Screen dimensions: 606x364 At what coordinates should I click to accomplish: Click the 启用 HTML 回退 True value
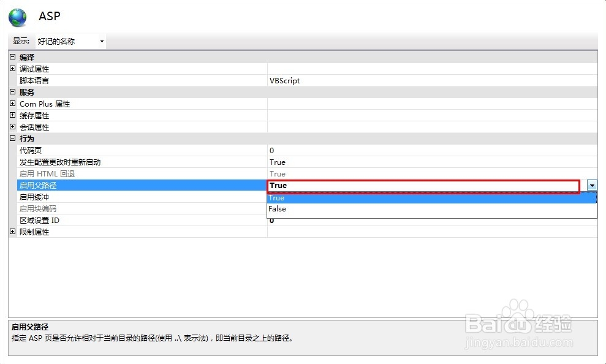[278, 174]
